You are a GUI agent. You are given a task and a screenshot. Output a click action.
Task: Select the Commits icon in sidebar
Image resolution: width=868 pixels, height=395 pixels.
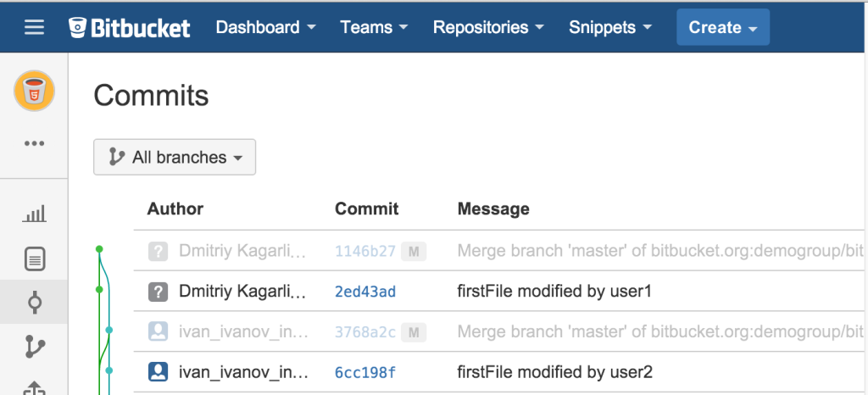pos(34,302)
